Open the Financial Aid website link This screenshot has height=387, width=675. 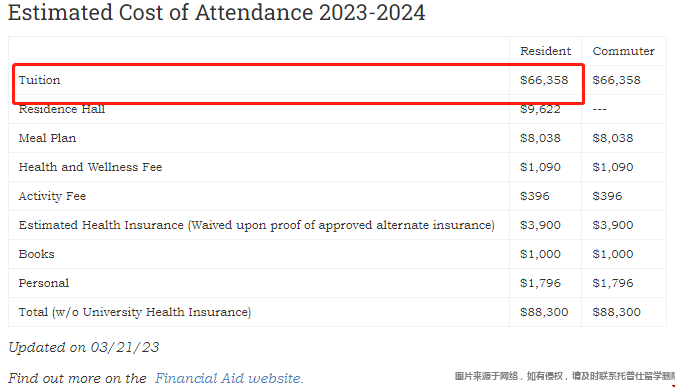tap(229, 378)
